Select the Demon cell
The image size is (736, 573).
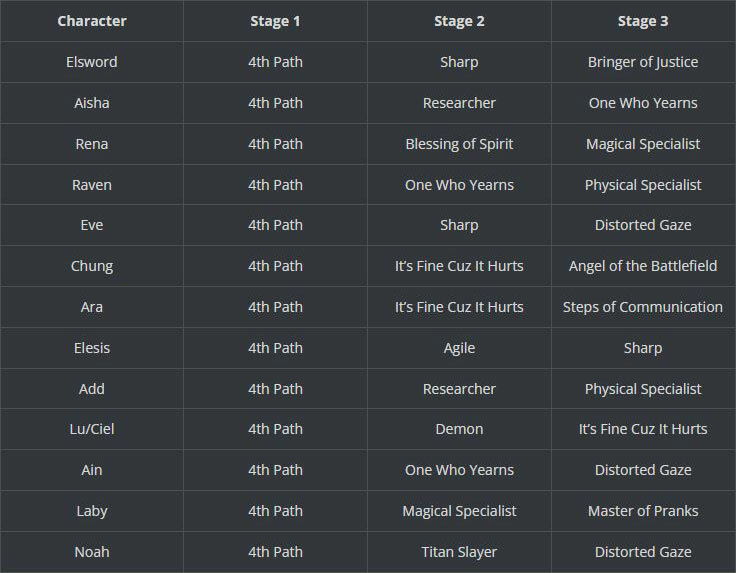(x=459, y=429)
